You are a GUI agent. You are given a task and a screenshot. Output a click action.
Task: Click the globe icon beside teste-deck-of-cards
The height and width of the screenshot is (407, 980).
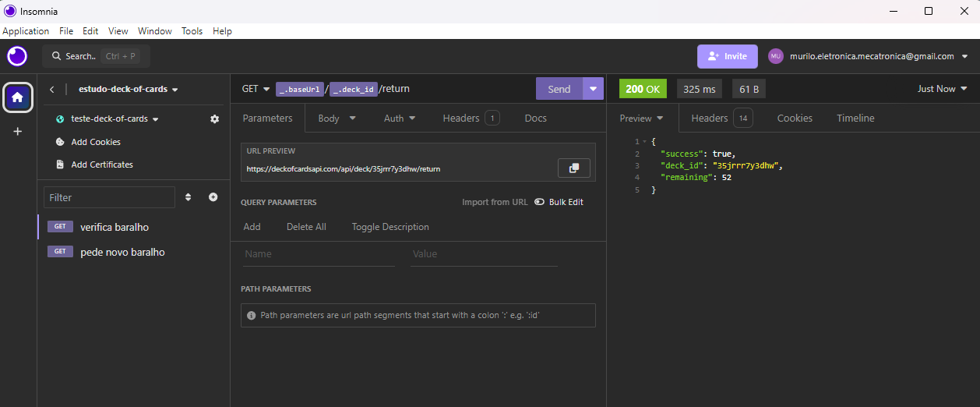point(60,119)
